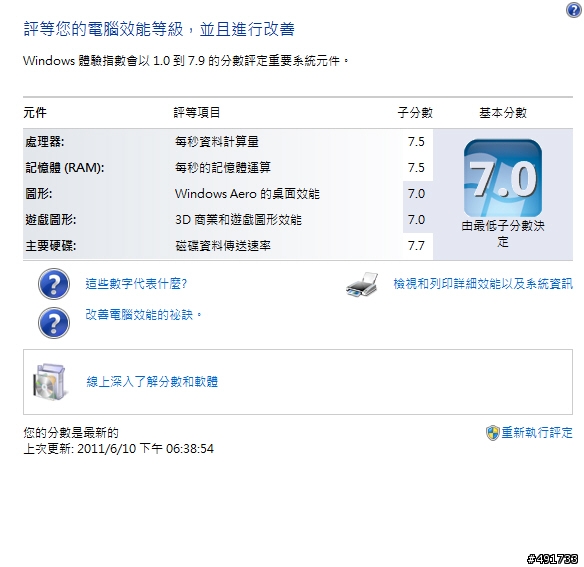Click the printer icon for detailed performance info

point(362,284)
